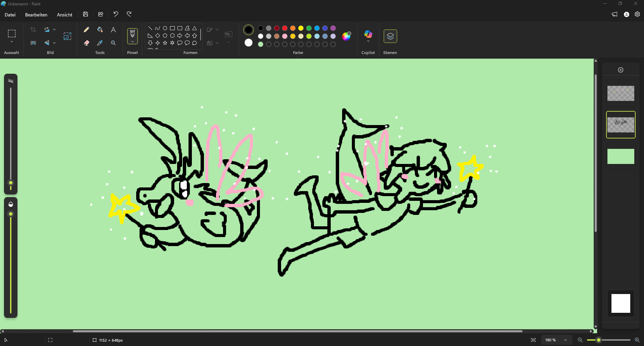Select the green background layer thumbnail
The width and height of the screenshot is (644, 346).
621,157
